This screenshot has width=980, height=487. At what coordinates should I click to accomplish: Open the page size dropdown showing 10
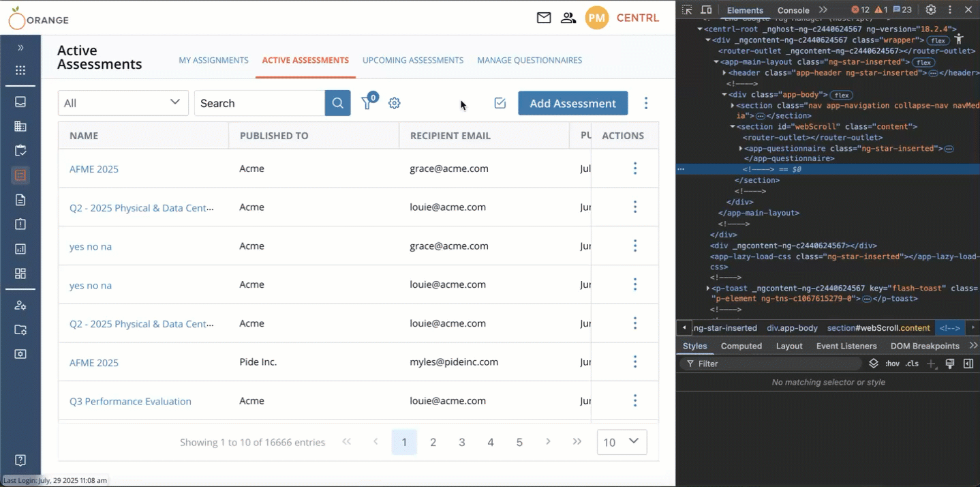(621, 442)
